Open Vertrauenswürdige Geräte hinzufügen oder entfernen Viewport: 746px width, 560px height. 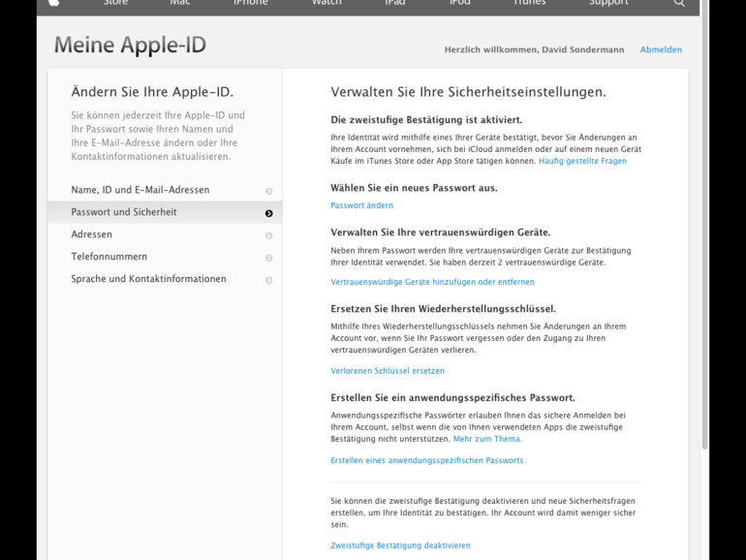click(x=432, y=282)
